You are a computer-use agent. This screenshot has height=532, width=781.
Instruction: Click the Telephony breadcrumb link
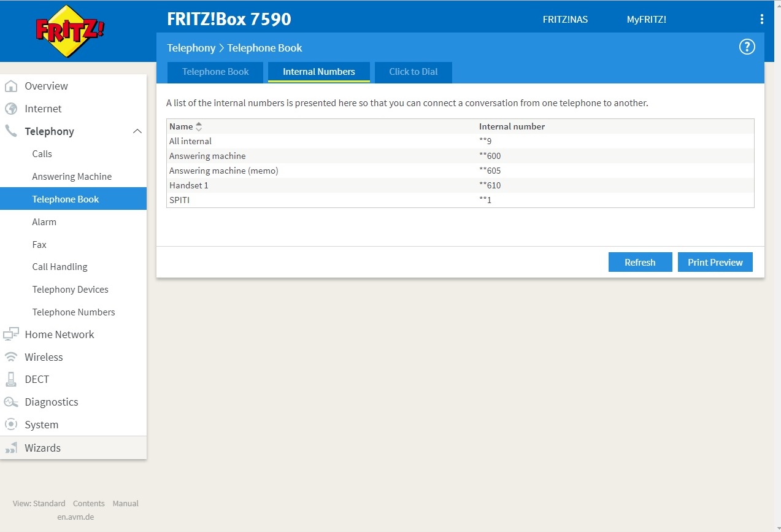pyautogui.click(x=191, y=48)
